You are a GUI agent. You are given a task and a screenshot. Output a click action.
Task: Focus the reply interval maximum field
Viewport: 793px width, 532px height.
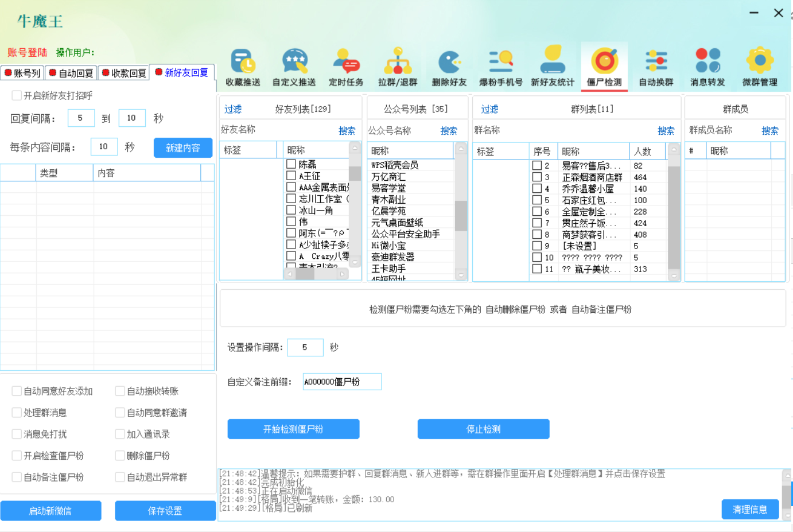coord(132,118)
